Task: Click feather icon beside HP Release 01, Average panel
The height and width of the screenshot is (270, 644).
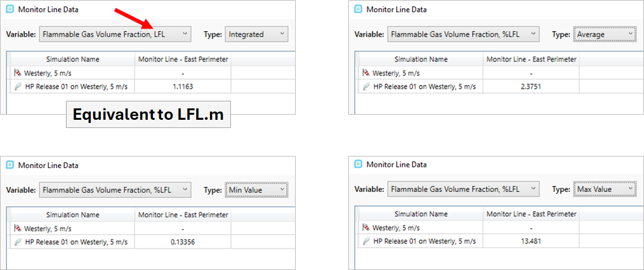Action: click(366, 87)
